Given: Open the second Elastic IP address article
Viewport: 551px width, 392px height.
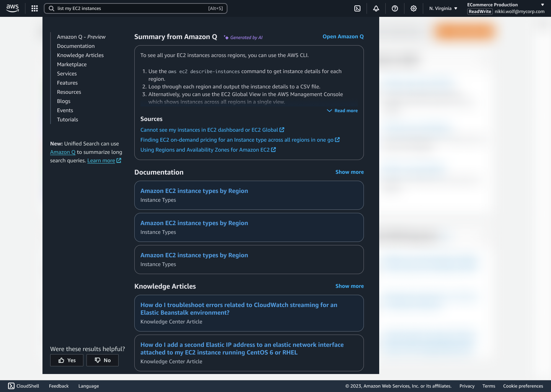Looking at the screenshot, I should [x=242, y=348].
